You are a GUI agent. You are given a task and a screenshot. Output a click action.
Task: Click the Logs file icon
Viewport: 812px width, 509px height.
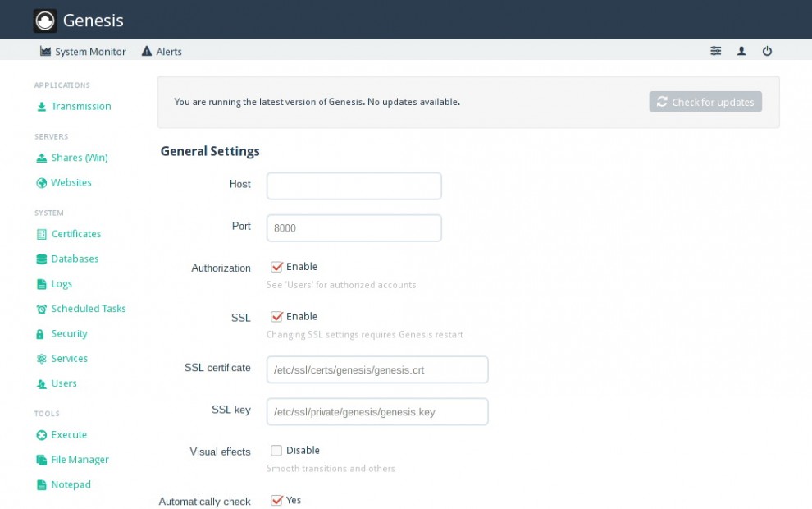pos(42,284)
